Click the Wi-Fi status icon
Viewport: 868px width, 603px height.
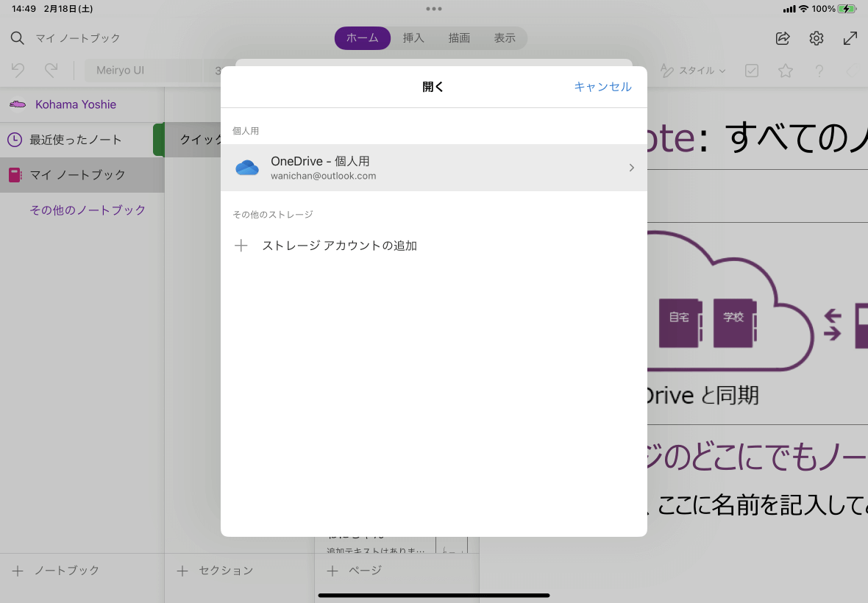803,9
